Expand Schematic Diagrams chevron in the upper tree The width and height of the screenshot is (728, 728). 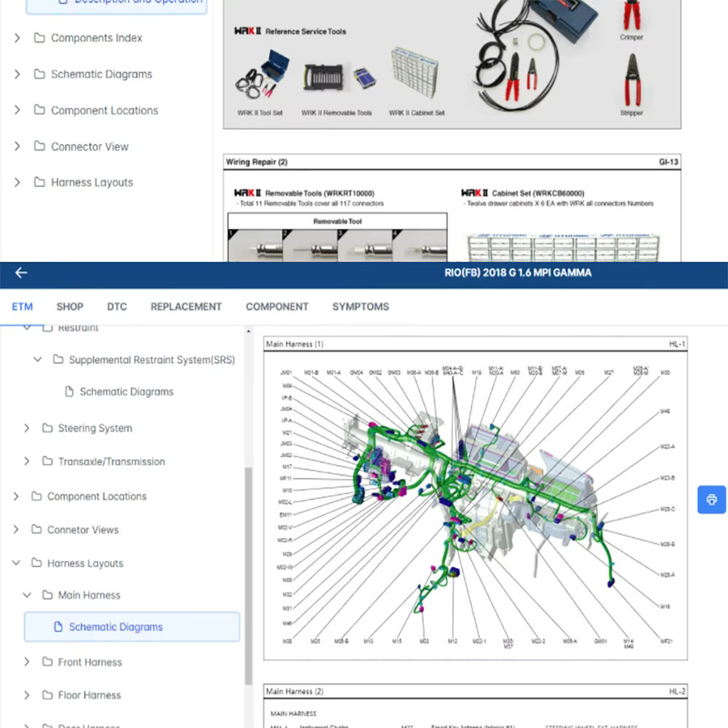(17, 74)
